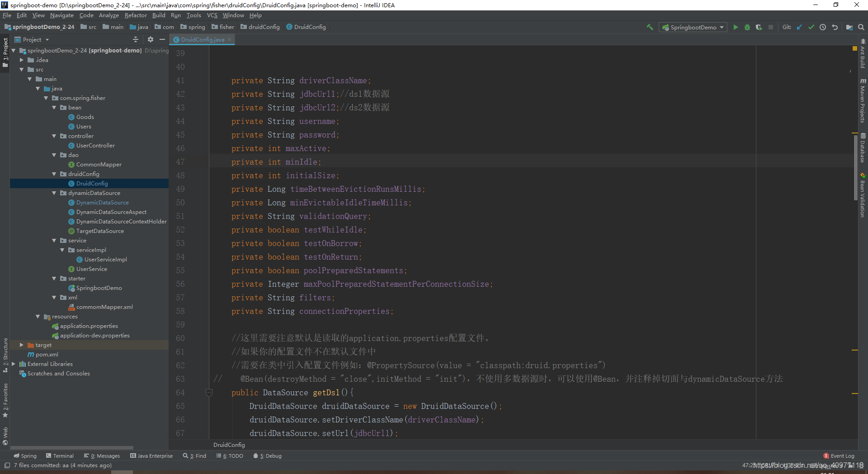Fold the getDs1 method in gutter
This screenshot has width=868, height=474.
pyautogui.click(x=209, y=393)
